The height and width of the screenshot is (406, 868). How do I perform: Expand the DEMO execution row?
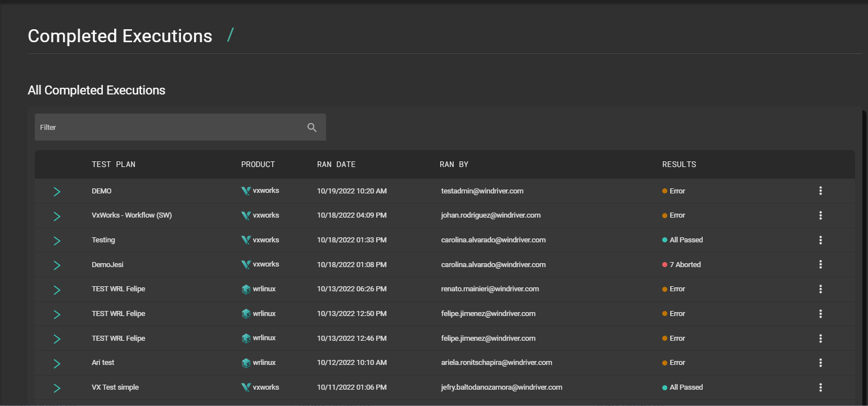tap(57, 192)
